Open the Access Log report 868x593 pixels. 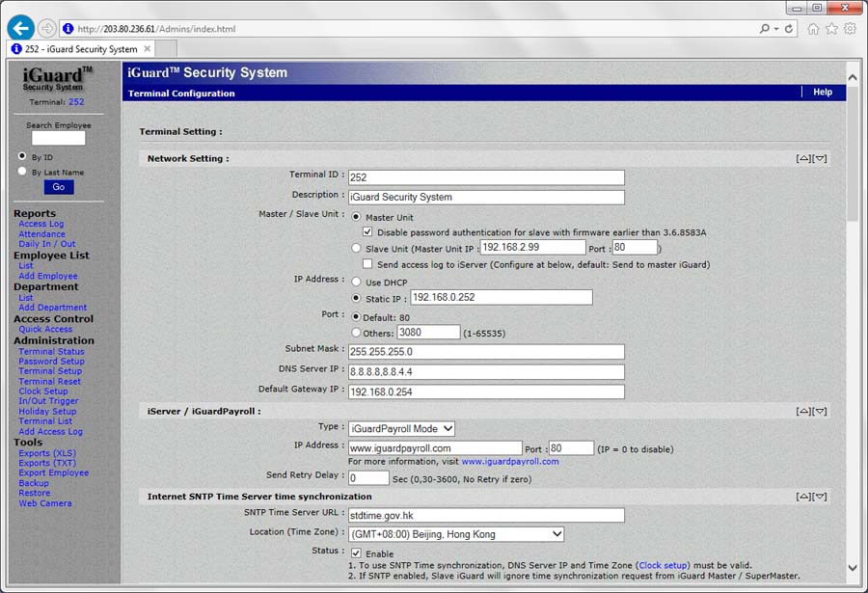point(41,224)
